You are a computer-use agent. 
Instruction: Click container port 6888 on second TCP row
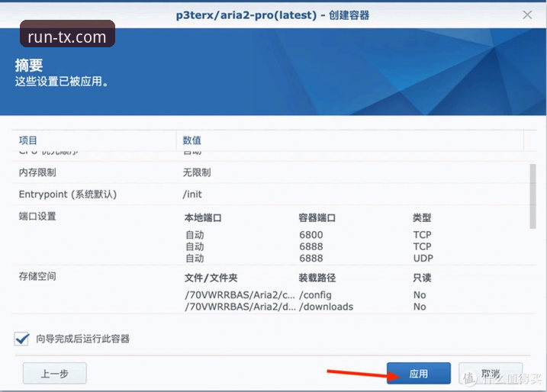[311, 246]
